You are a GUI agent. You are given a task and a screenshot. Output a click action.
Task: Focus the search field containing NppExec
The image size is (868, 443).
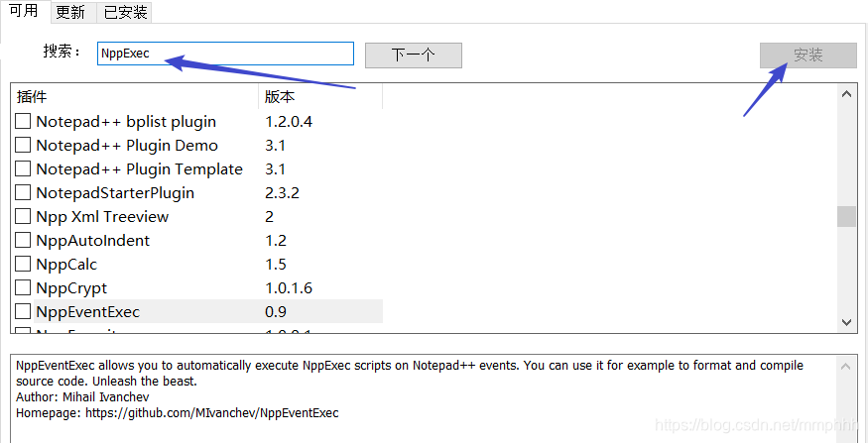[225, 54]
